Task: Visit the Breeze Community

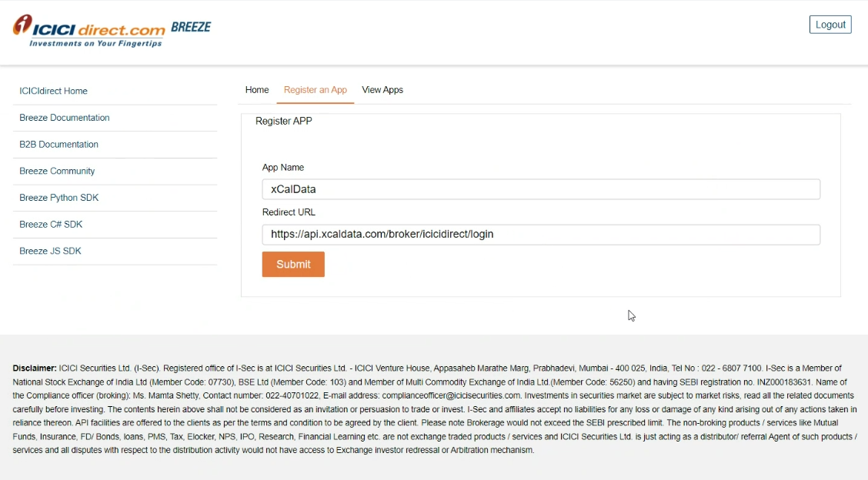Action: coord(57,171)
